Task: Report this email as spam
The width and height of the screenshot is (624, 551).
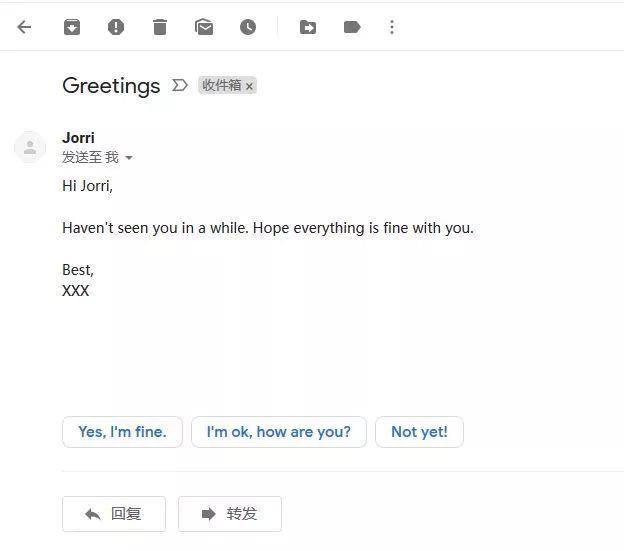Action: (116, 27)
